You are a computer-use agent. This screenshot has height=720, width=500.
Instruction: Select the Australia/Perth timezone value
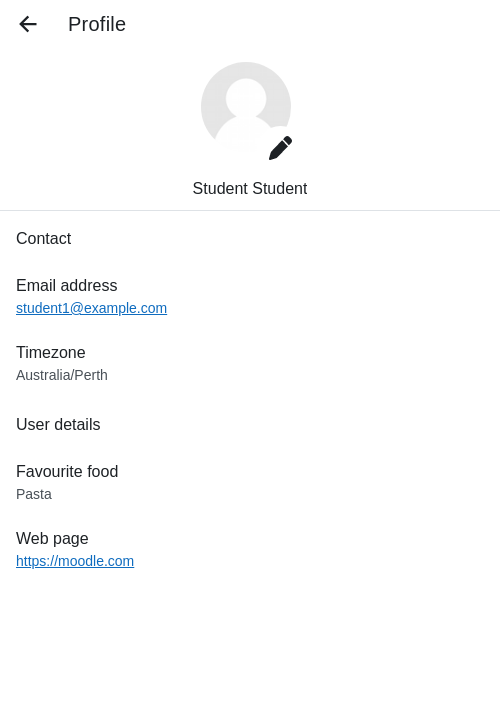[62, 375]
